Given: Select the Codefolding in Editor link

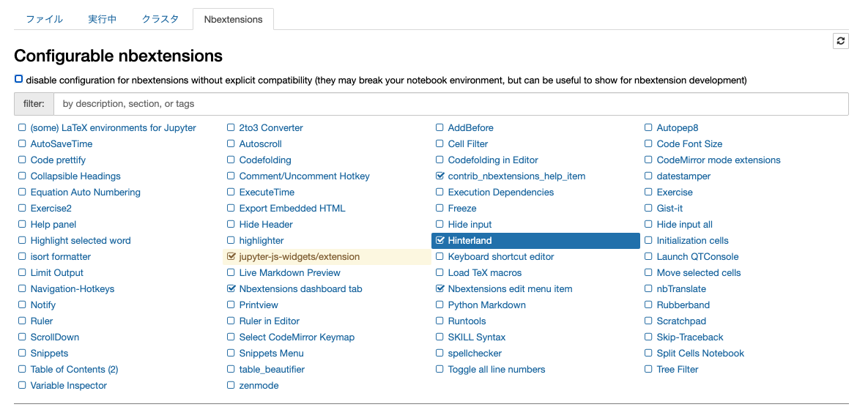Looking at the screenshot, I should [x=493, y=160].
